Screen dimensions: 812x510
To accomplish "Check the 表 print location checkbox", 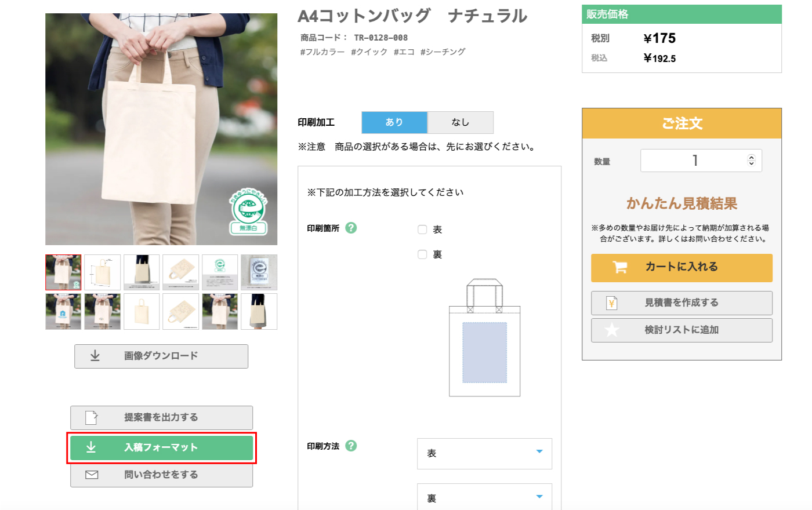I will (x=422, y=230).
